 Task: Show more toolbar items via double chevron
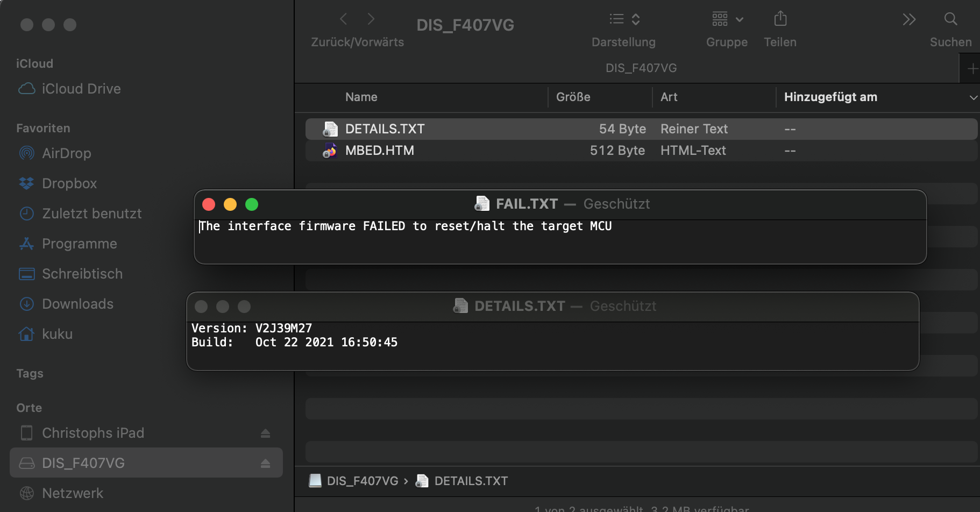909,19
